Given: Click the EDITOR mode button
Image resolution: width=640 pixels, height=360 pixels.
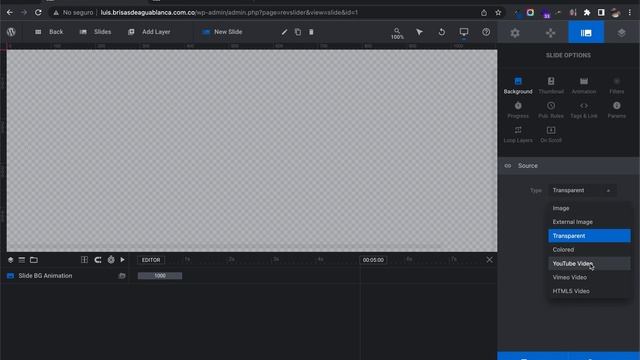Looking at the screenshot, I should (x=151, y=260).
